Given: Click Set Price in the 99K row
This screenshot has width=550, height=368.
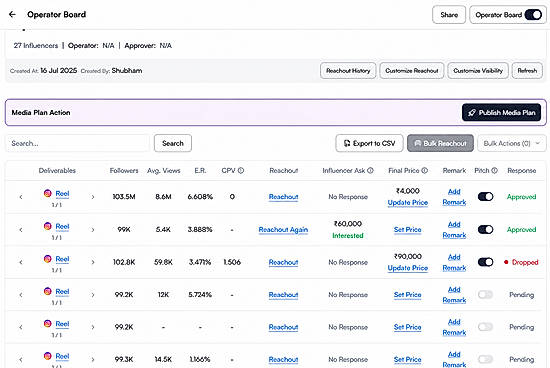Looking at the screenshot, I should click(x=408, y=229).
